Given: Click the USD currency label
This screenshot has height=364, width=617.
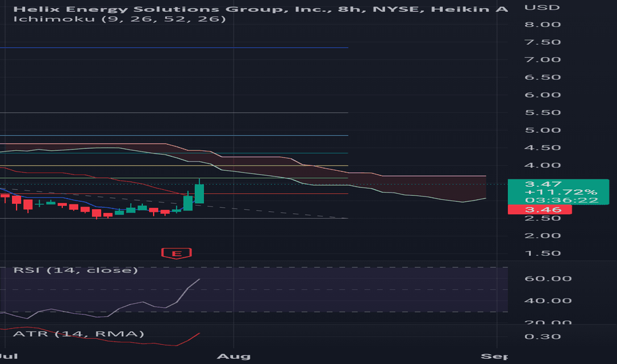Looking at the screenshot, I should click(x=542, y=7).
